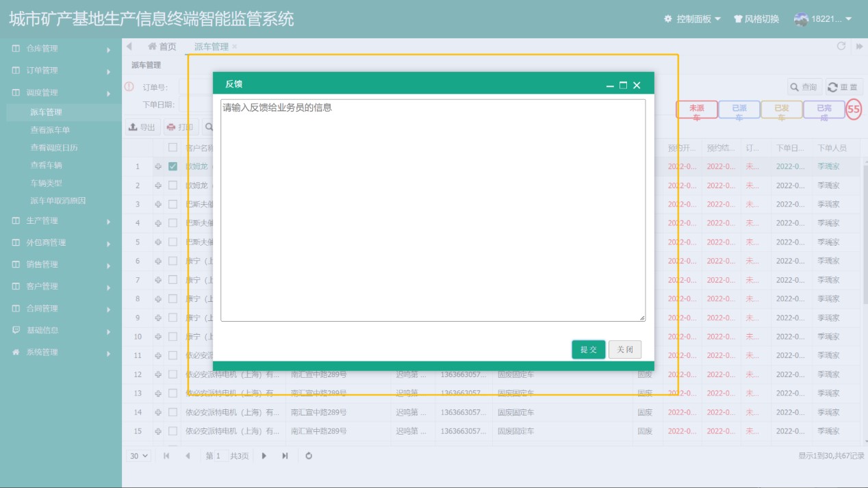Click the 关闭 close button in dialog
Image resolution: width=868 pixels, height=488 pixels.
(x=624, y=350)
